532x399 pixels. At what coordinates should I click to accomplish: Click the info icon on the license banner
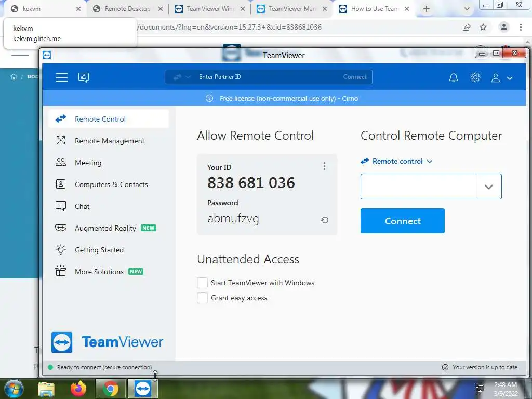[209, 98]
